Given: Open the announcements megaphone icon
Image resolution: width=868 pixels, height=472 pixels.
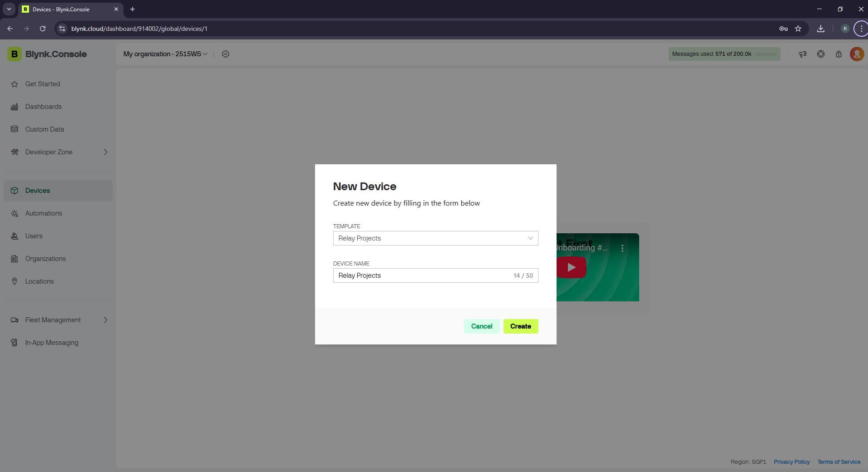Looking at the screenshot, I should click(803, 54).
